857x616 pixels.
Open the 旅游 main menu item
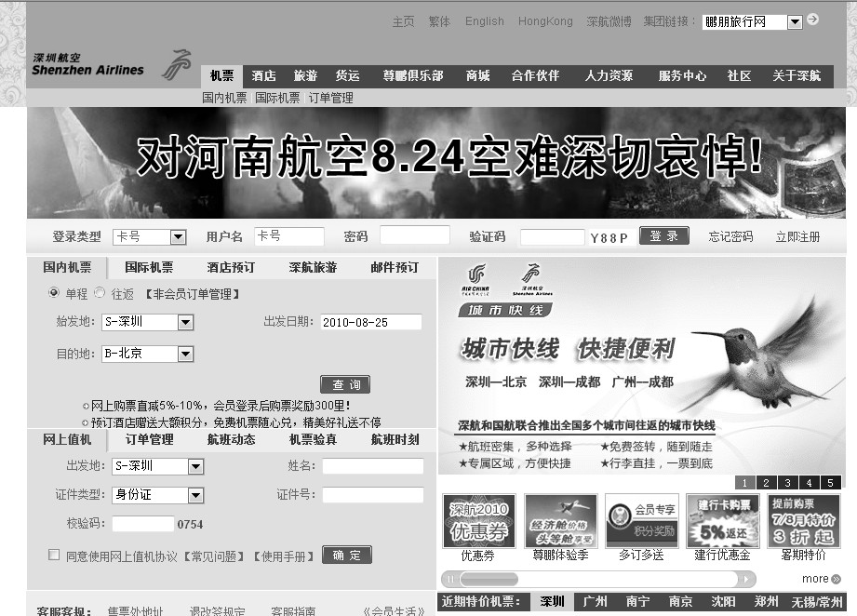coord(305,76)
